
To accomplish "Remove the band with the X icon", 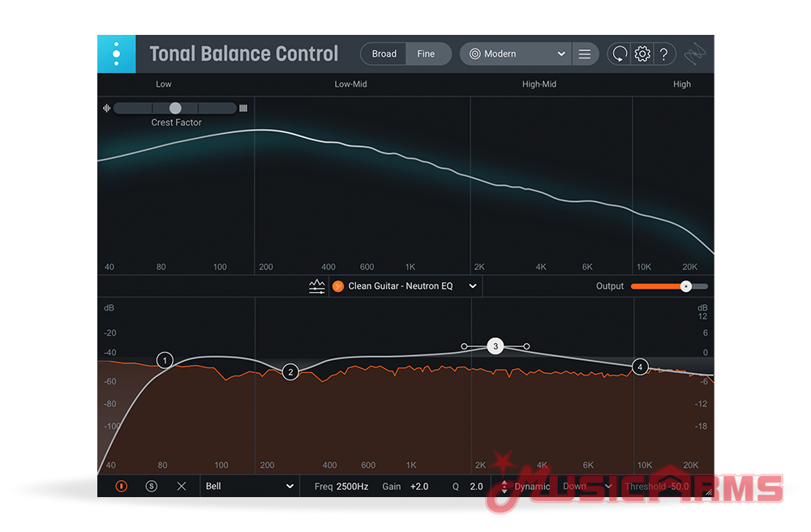I will pos(181,487).
